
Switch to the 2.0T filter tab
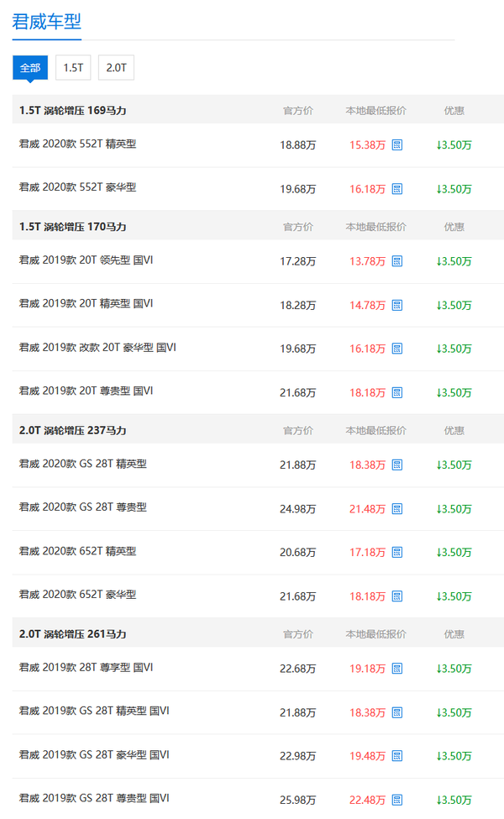click(116, 68)
